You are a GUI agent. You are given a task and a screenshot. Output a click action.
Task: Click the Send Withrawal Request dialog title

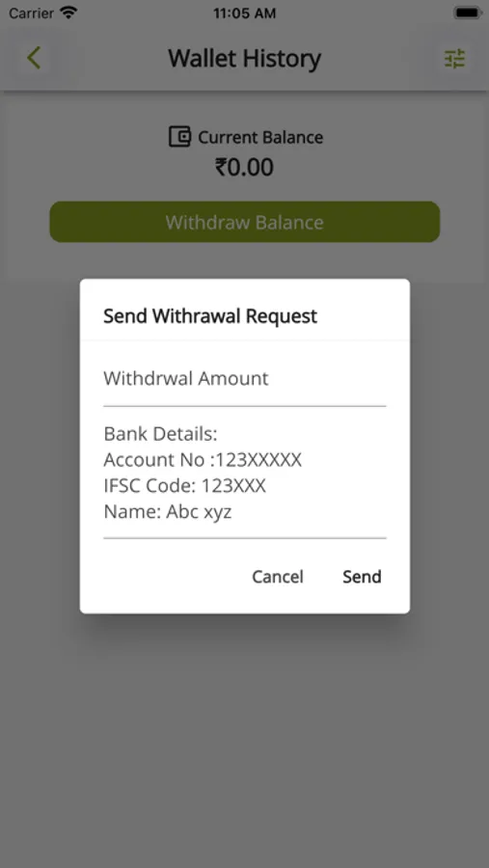click(x=210, y=316)
